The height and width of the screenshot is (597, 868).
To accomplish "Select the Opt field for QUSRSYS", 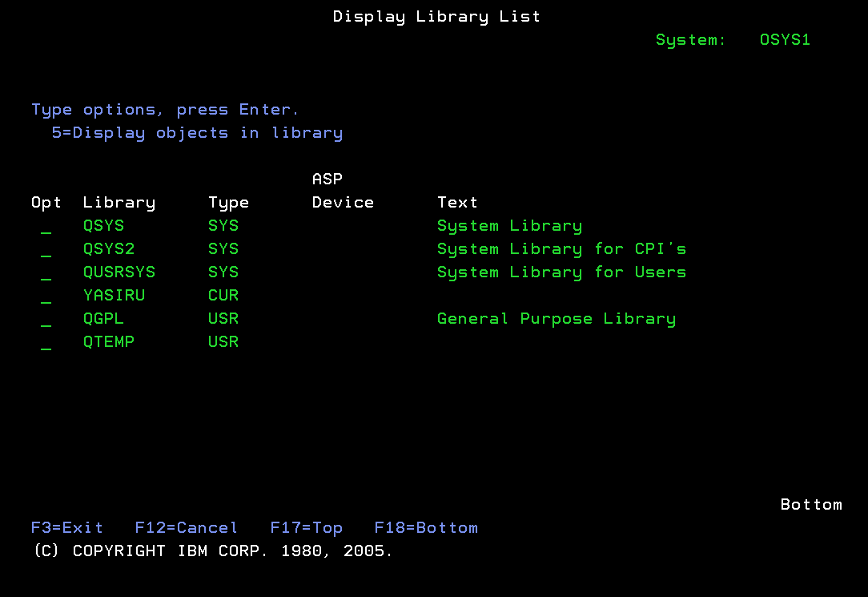I will (46, 272).
